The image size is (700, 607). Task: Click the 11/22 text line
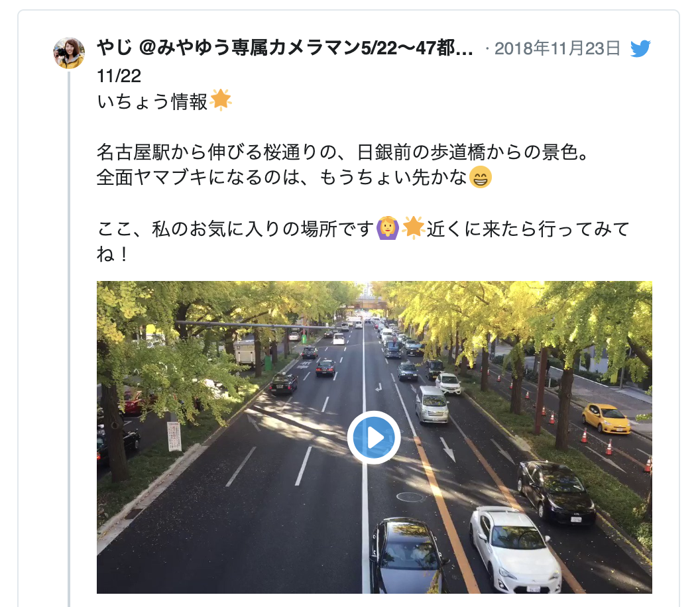(119, 76)
